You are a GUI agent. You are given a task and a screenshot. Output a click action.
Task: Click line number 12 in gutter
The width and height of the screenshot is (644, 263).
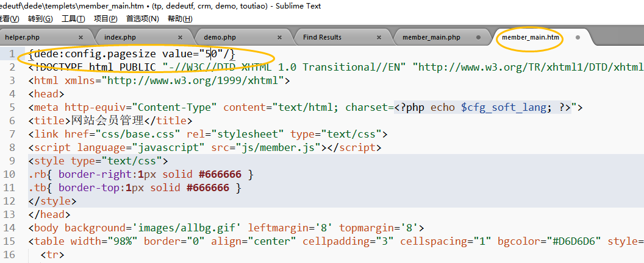[x=9, y=201]
